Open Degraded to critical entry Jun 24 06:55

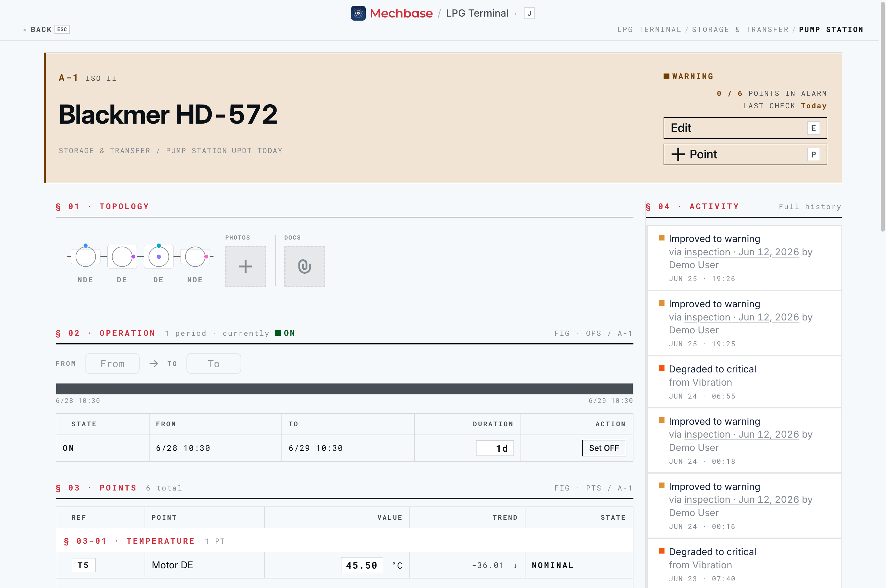[x=744, y=382]
